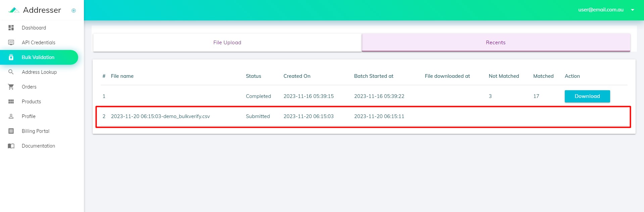
Task: Expand the user account dropdown arrow
Action: [632, 10]
